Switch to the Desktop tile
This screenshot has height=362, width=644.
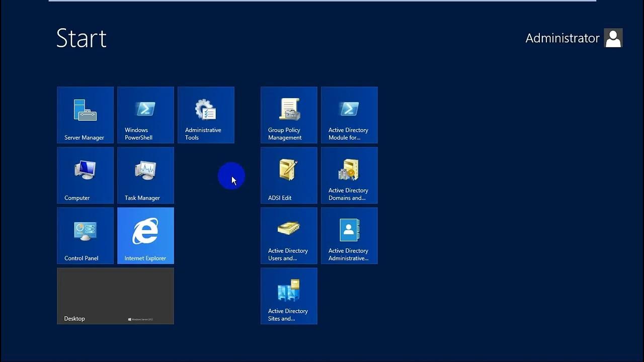click(x=116, y=296)
